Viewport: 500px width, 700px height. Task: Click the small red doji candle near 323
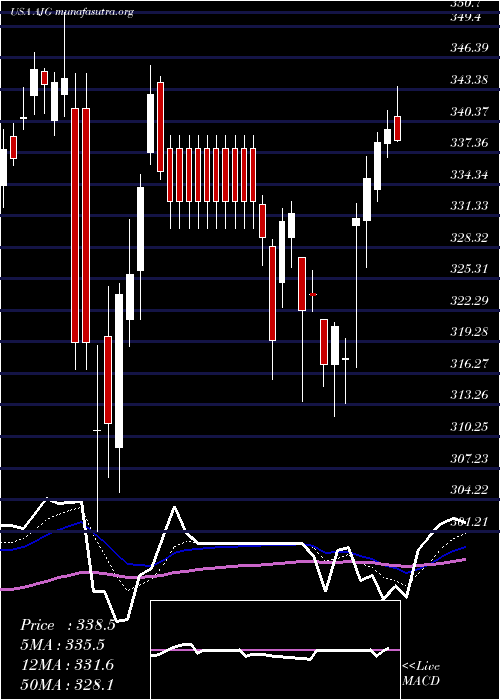tap(313, 294)
